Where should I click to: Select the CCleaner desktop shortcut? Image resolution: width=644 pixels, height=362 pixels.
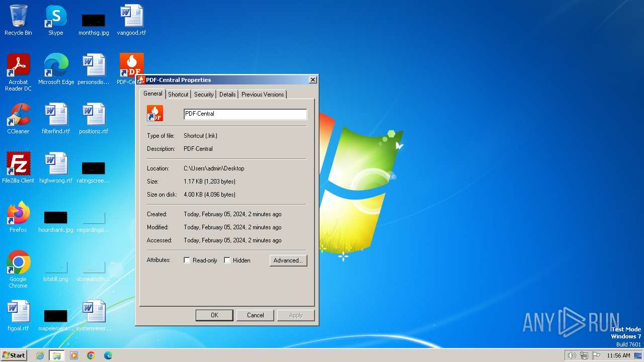click(x=18, y=119)
